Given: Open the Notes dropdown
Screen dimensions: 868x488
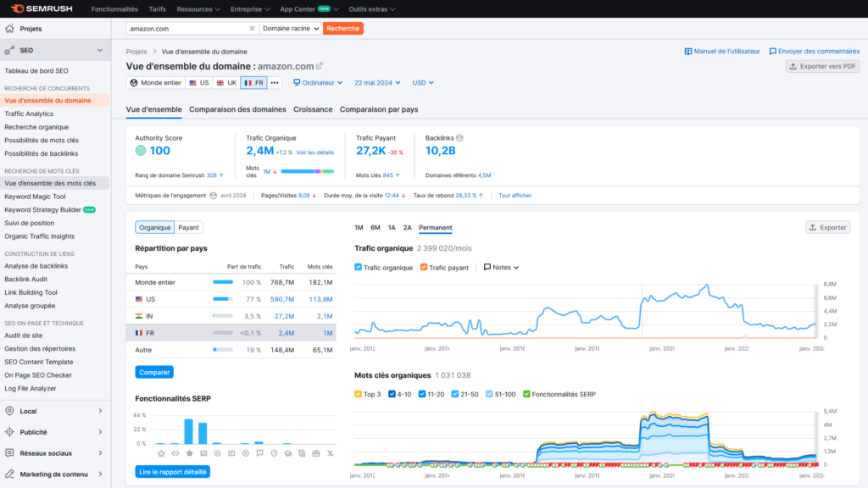Looking at the screenshot, I should pos(502,267).
